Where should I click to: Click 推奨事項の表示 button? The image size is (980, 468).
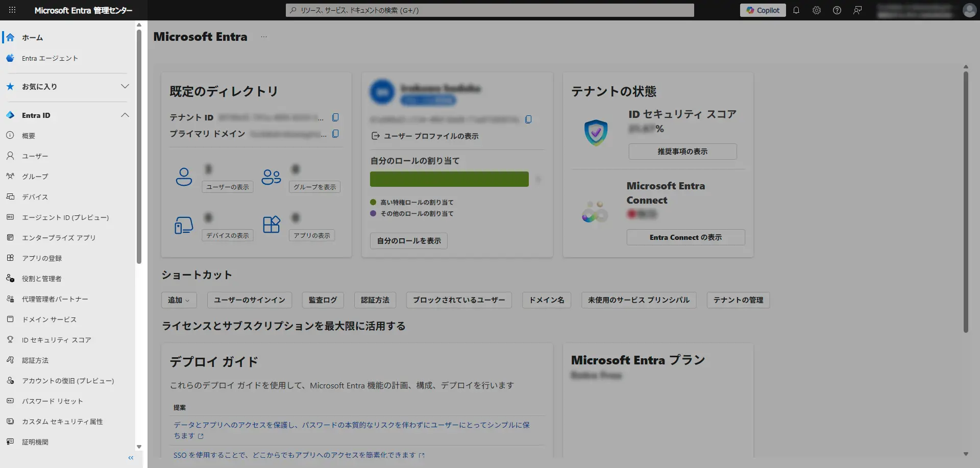click(x=682, y=152)
